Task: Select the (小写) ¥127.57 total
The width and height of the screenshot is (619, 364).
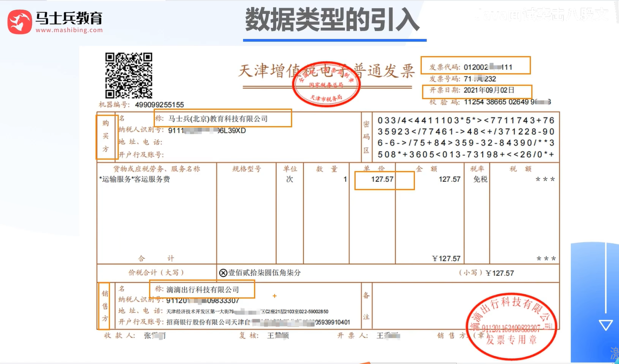Action: pyautogui.click(x=486, y=273)
